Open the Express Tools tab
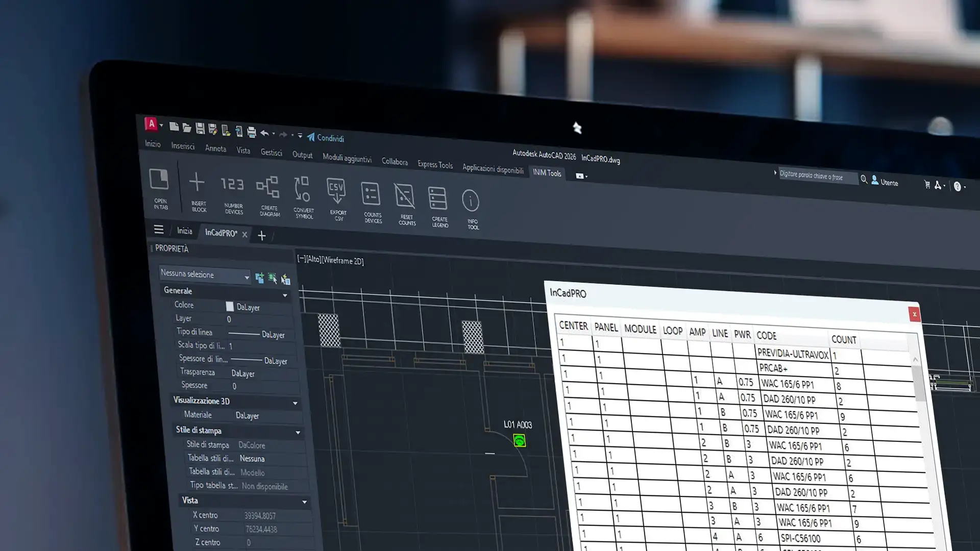Image resolution: width=980 pixels, height=551 pixels. (435, 165)
